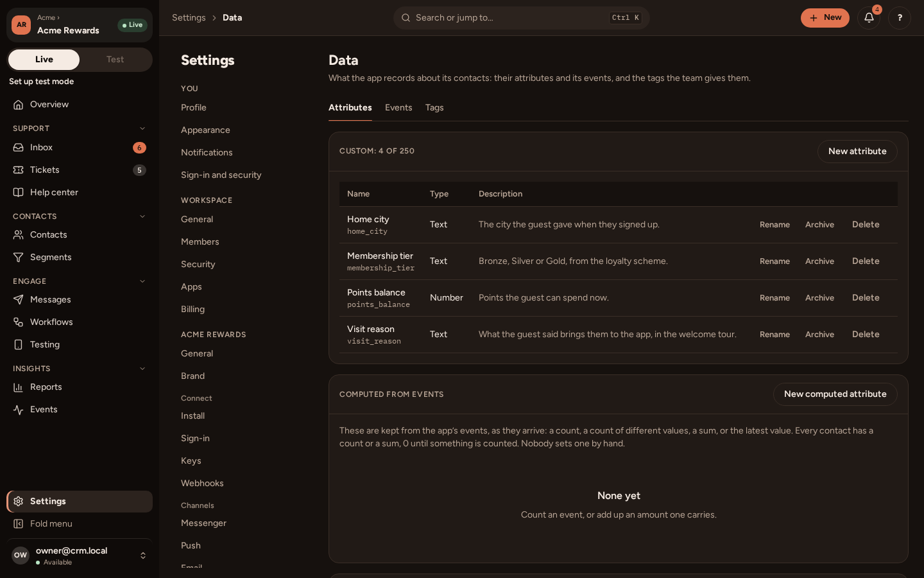Collapse the Engage section chevron
The image size is (924, 578).
[x=142, y=281]
